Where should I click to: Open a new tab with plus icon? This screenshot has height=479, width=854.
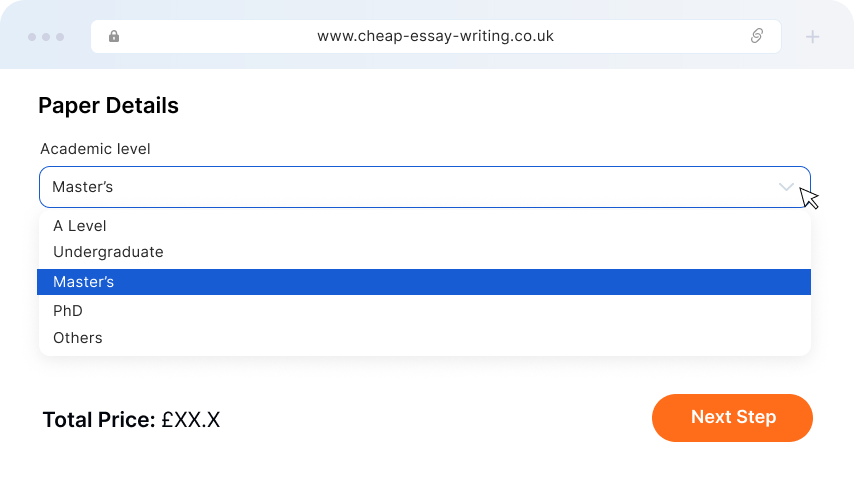coord(812,37)
